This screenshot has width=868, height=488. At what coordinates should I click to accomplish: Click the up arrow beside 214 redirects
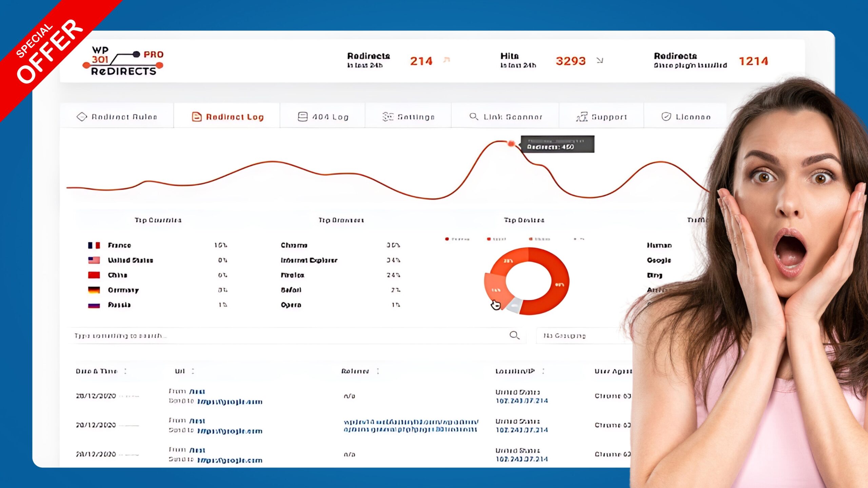447,60
